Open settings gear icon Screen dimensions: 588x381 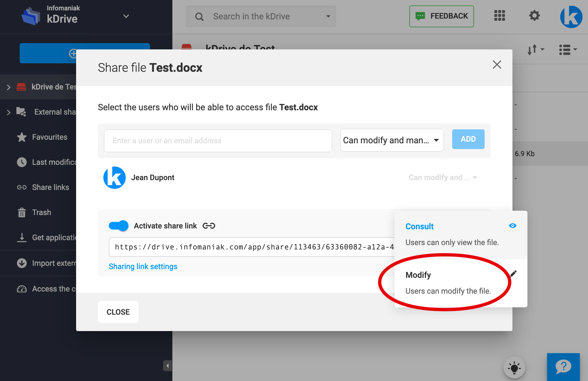534,16
